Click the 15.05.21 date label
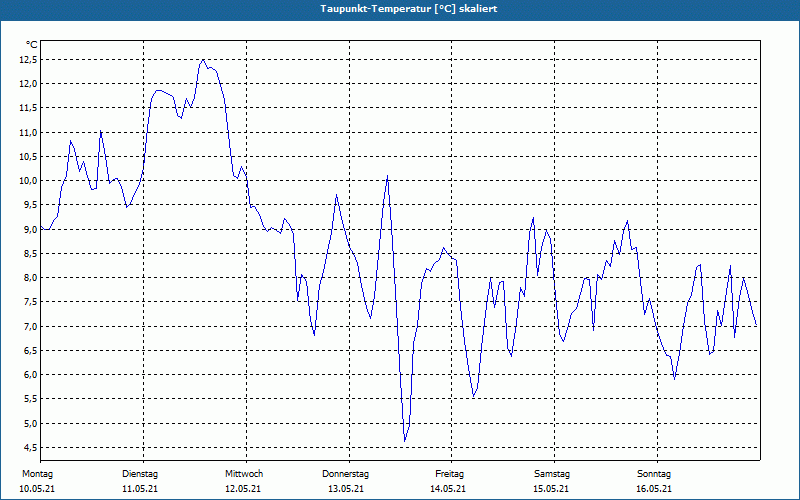 551,489
